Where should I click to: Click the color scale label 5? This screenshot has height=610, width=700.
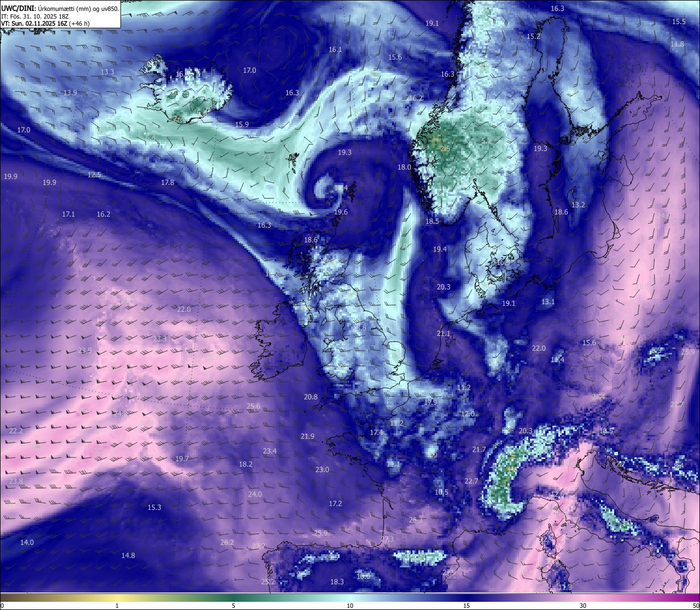tap(234, 605)
